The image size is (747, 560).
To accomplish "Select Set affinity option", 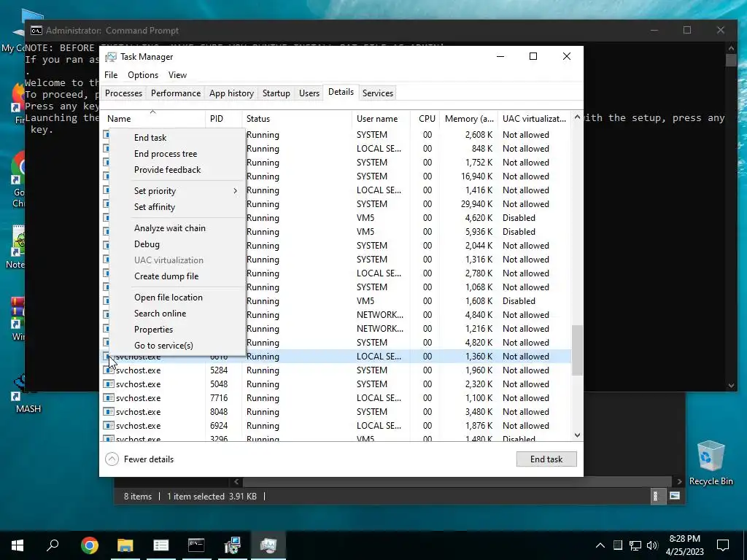I will 155,207.
